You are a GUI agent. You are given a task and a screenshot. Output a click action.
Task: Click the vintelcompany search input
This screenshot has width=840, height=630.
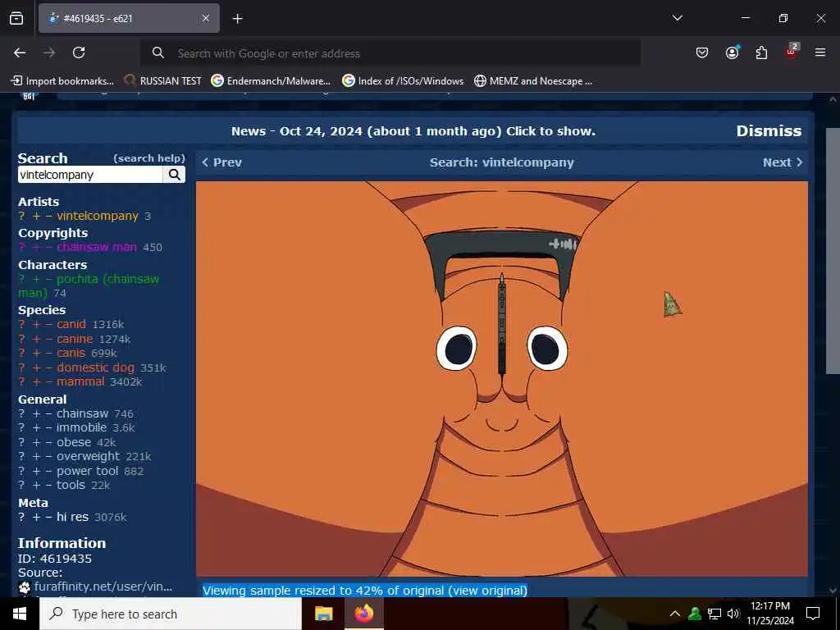point(90,175)
